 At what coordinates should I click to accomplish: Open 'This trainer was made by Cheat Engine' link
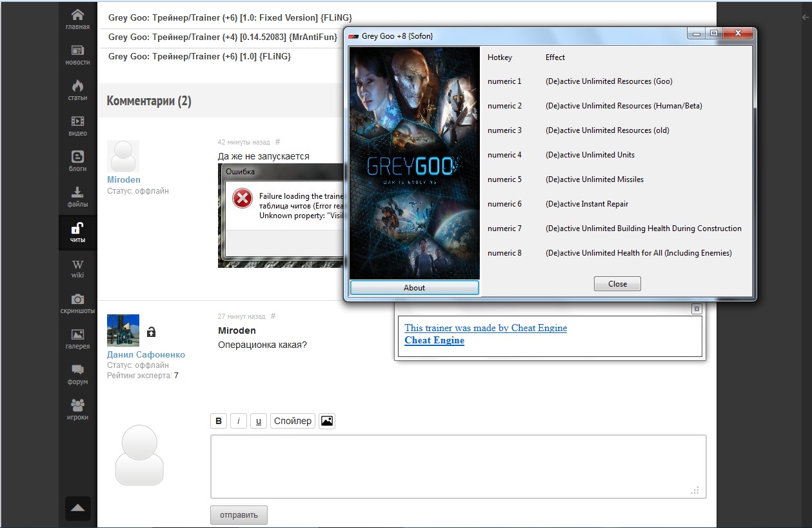click(x=486, y=328)
